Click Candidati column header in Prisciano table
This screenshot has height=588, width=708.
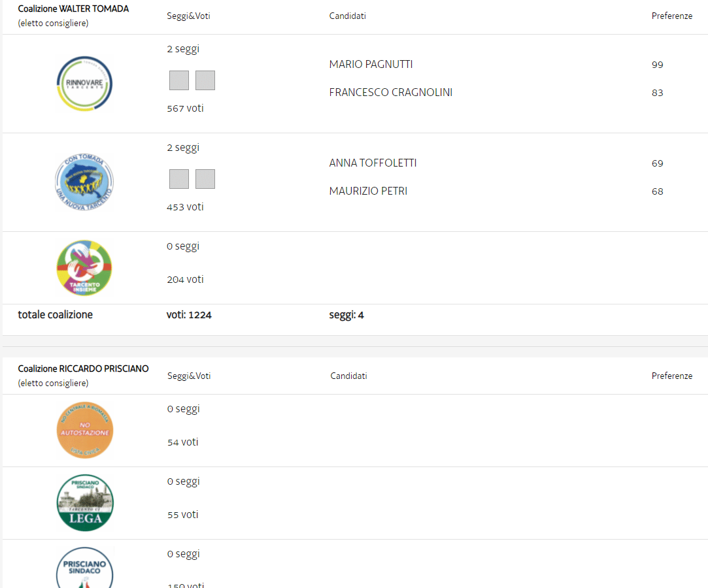[x=348, y=376]
